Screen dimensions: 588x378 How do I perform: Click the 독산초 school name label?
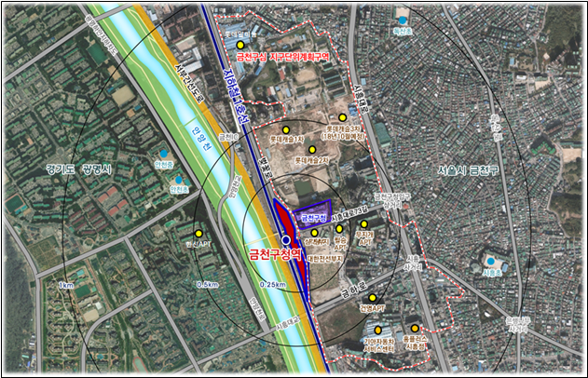[x=403, y=31]
